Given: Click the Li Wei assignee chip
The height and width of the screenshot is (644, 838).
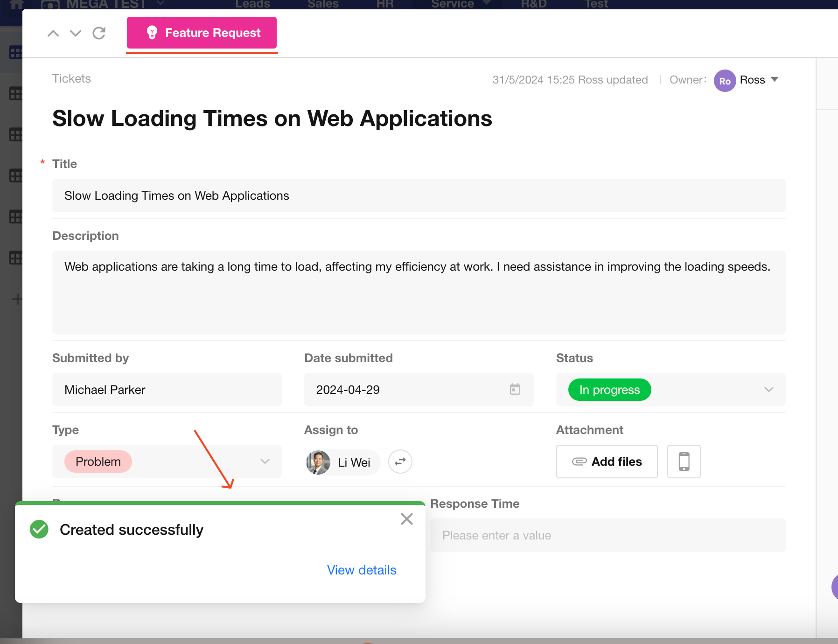Looking at the screenshot, I should pyautogui.click(x=343, y=462).
